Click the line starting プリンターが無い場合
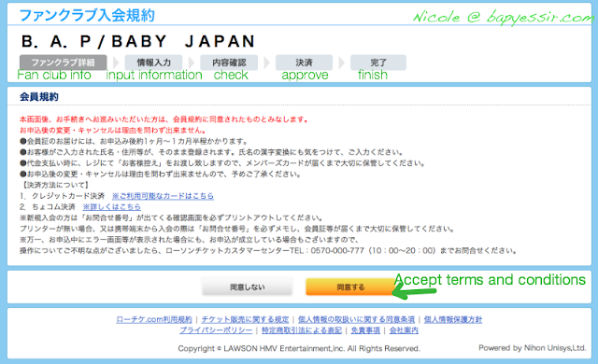The width and height of the screenshot is (598, 364). [x=237, y=229]
